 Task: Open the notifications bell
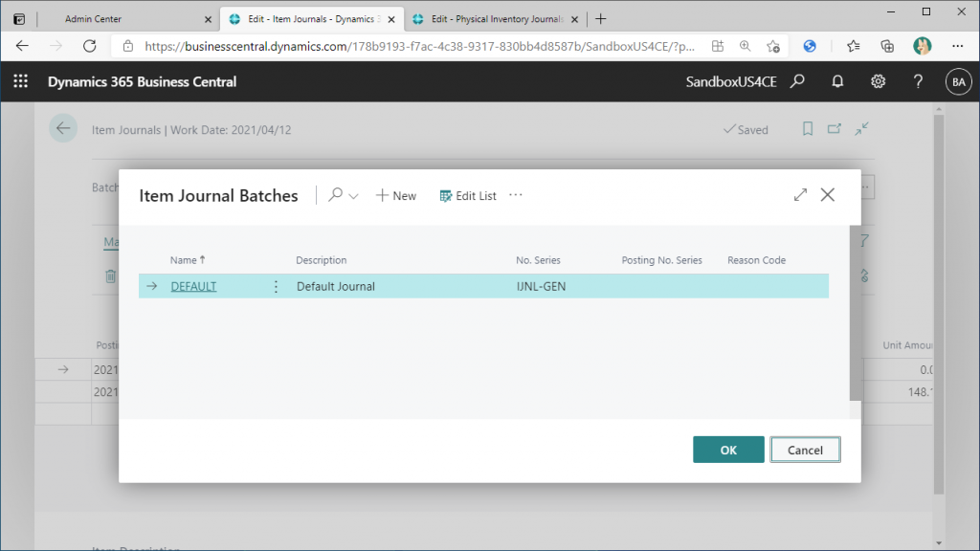837,81
